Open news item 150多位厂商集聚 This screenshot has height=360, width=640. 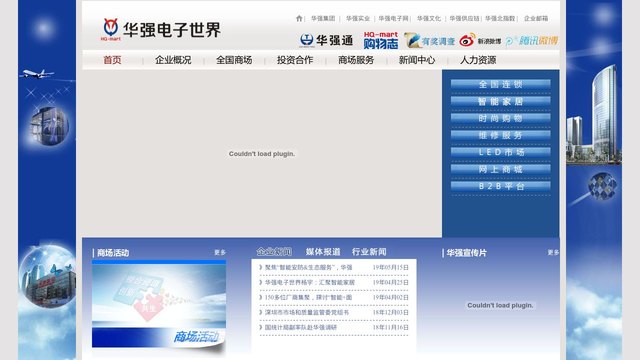click(308, 298)
